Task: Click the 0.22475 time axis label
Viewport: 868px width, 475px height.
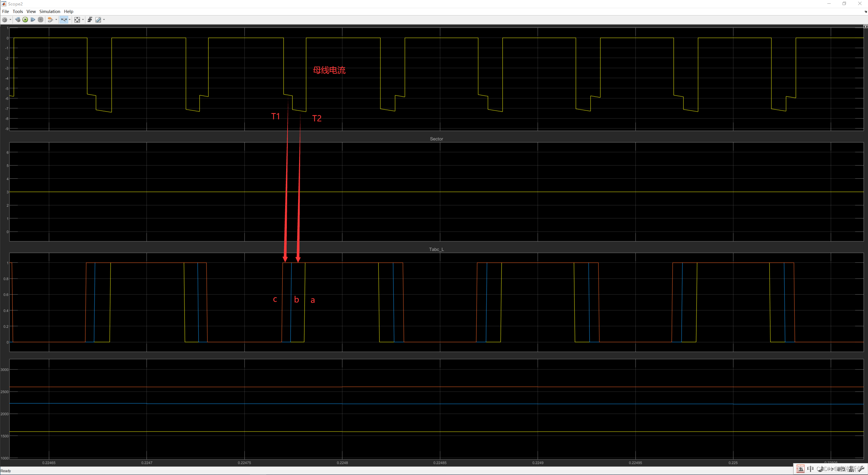Action: pos(244,463)
